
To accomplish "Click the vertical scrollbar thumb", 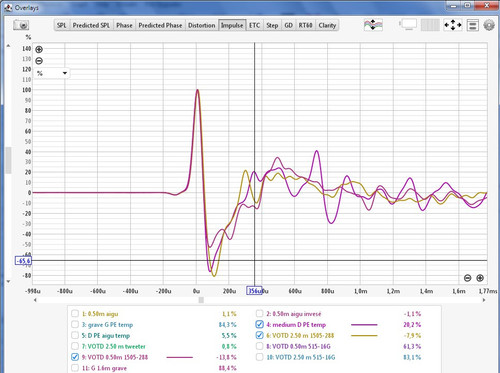I will click(8, 160).
